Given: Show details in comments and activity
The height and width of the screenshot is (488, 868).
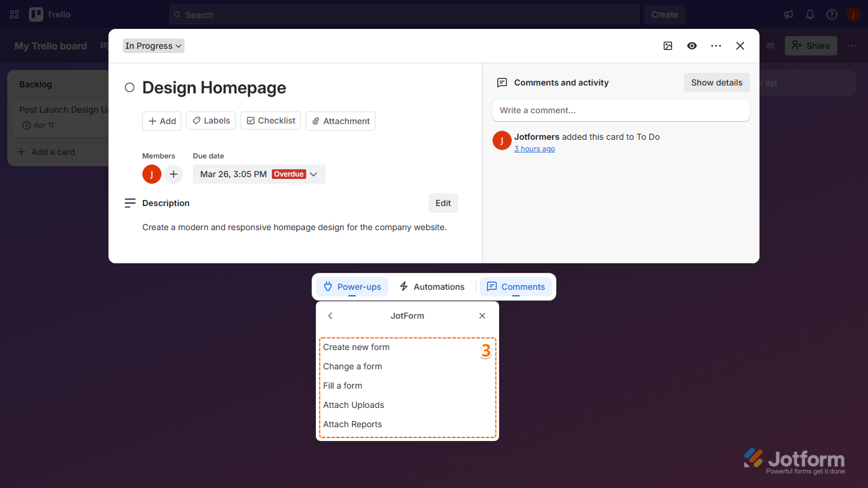Looking at the screenshot, I should click(717, 83).
